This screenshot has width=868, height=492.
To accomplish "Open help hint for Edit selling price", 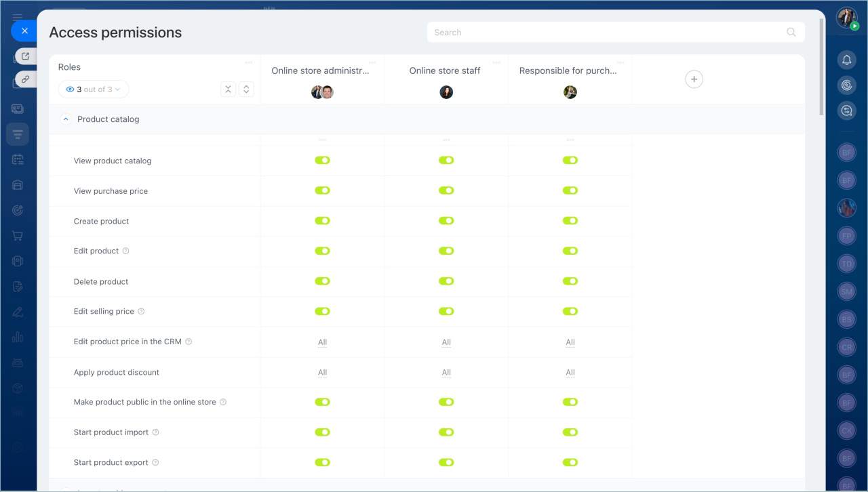I will 141,312.
